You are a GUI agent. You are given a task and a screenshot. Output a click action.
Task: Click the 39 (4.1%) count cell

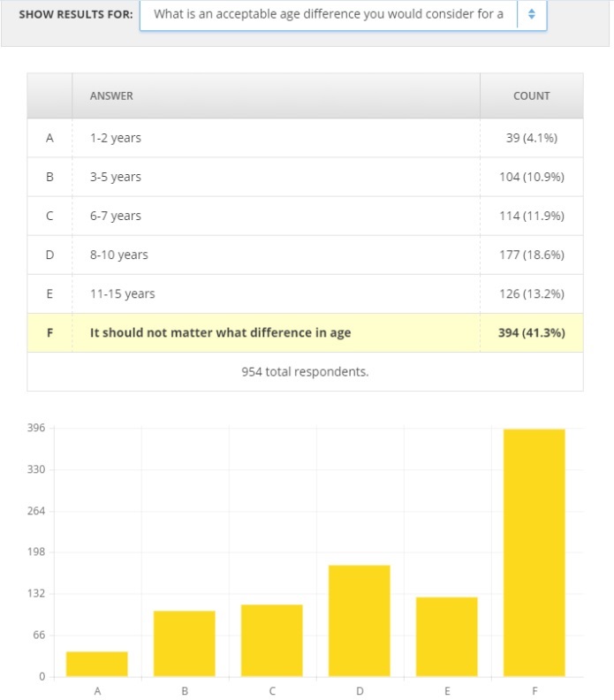pos(532,138)
